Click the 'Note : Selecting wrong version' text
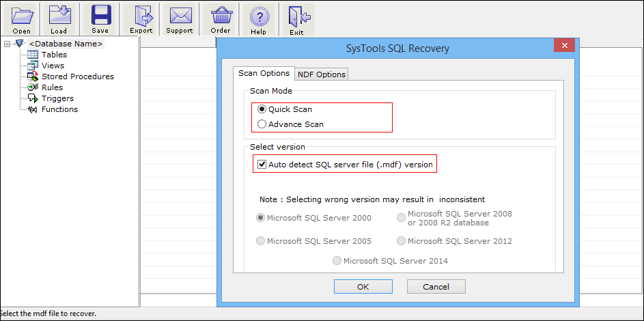The image size is (644, 321). tap(372, 199)
